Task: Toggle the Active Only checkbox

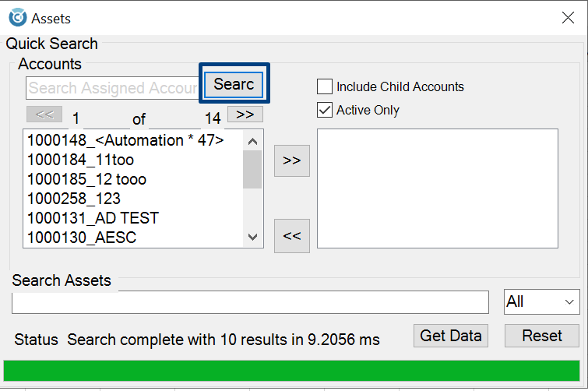Action: (325, 110)
